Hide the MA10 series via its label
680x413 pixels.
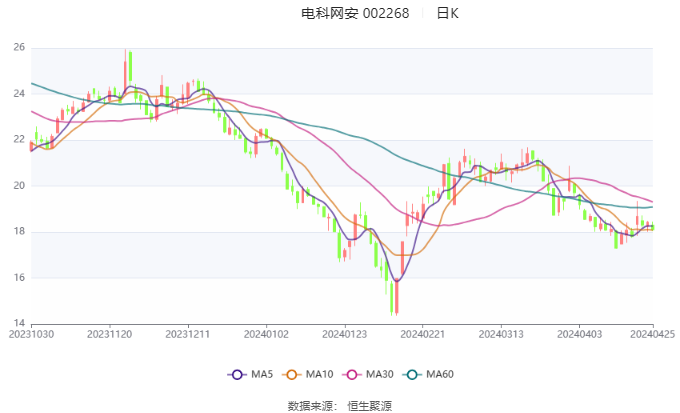(320, 374)
